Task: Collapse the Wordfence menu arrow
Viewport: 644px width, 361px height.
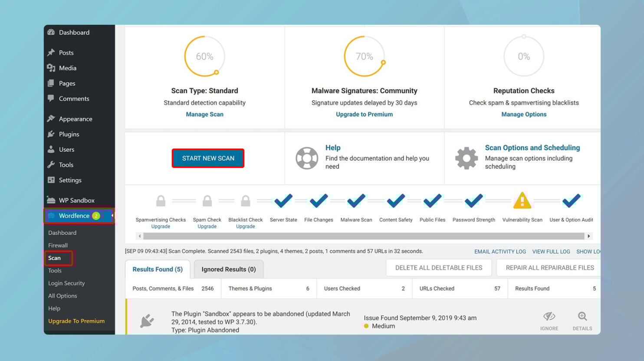Action: [112, 216]
